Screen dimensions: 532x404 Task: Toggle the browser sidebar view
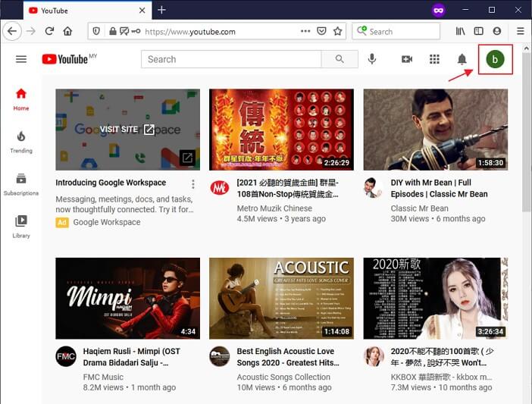(x=479, y=31)
